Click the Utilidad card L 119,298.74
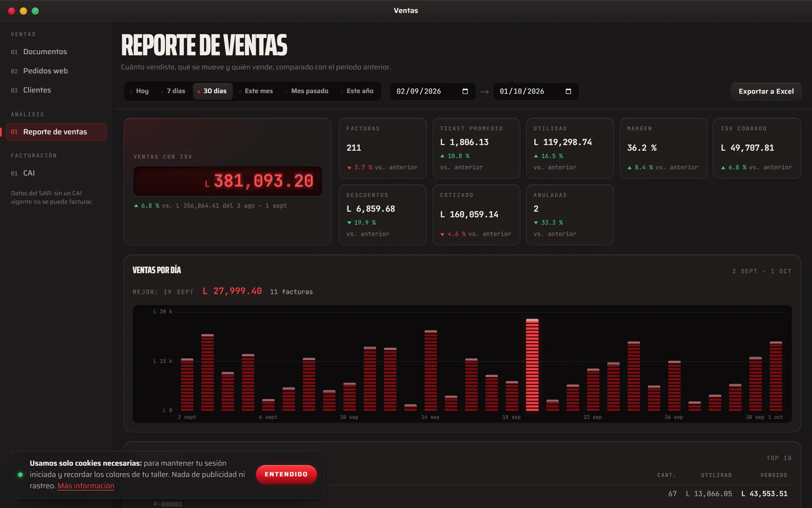812x508 pixels. [x=570, y=148]
